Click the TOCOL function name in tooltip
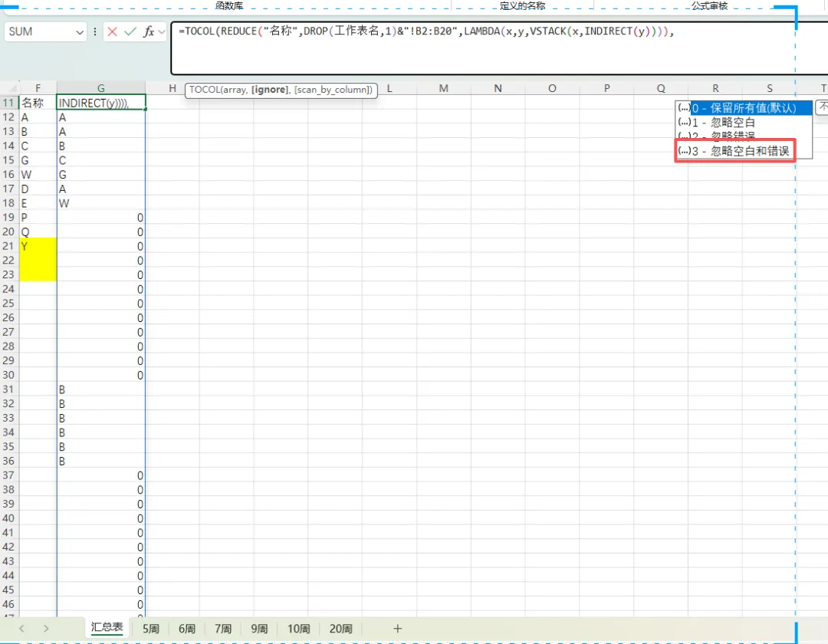The width and height of the screenshot is (828, 644). tap(204, 90)
